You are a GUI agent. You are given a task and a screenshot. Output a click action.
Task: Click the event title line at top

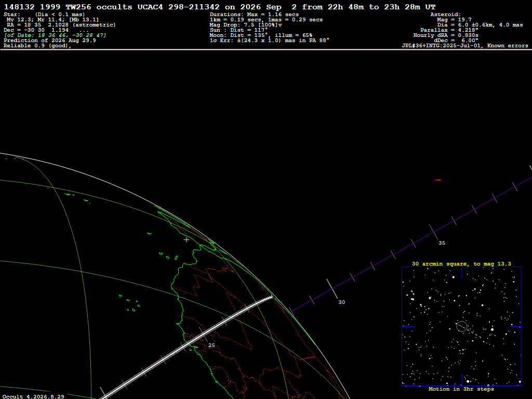pyautogui.click(x=220, y=7)
